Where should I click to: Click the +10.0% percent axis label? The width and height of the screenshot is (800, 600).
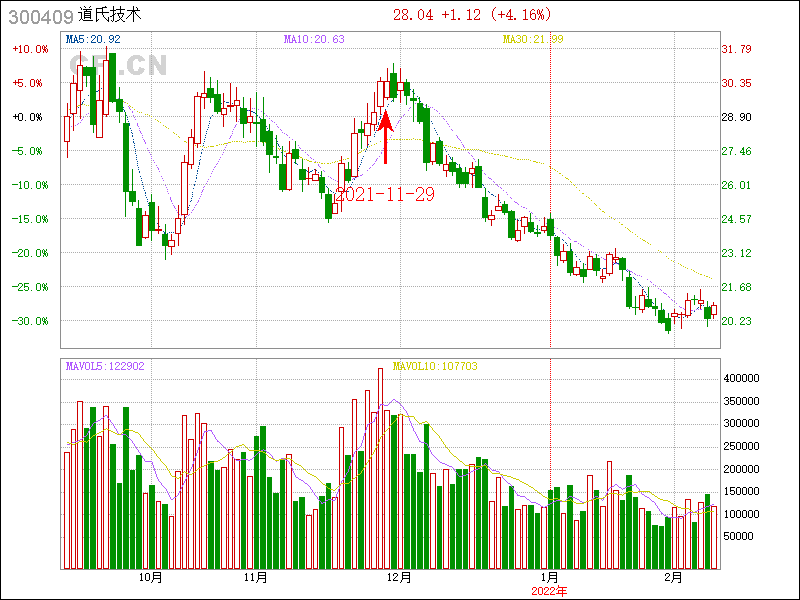[30, 49]
